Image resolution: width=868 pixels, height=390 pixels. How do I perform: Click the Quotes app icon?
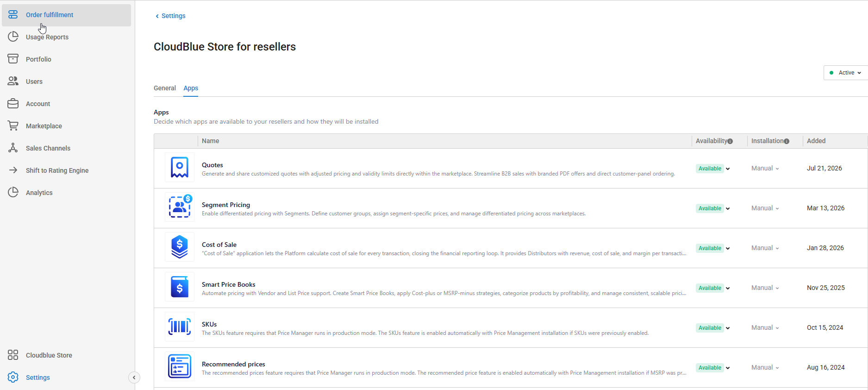pos(180,168)
